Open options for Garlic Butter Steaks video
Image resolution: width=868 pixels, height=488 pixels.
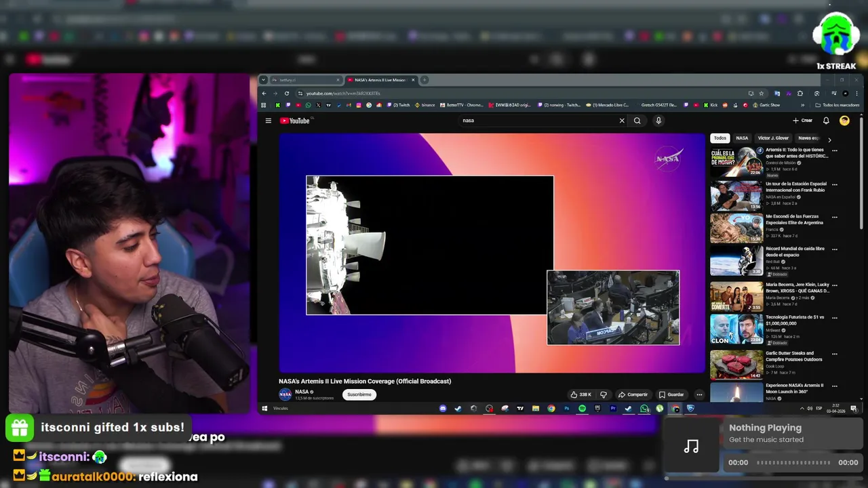coord(835,354)
